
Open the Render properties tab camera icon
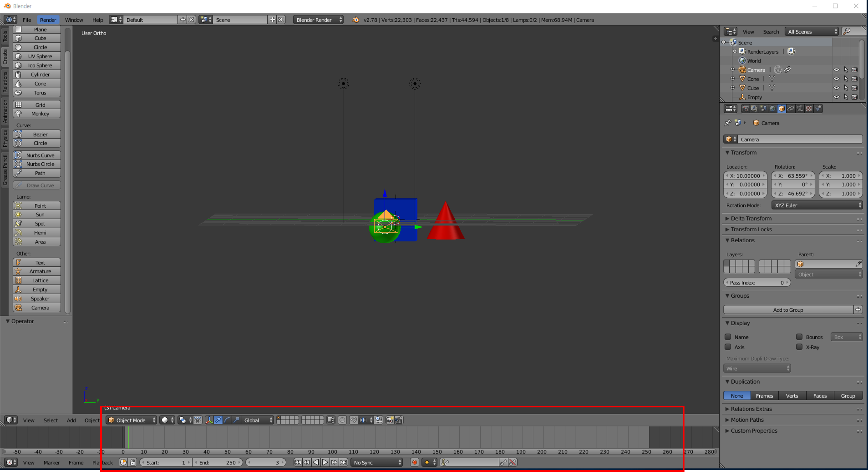click(745, 109)
